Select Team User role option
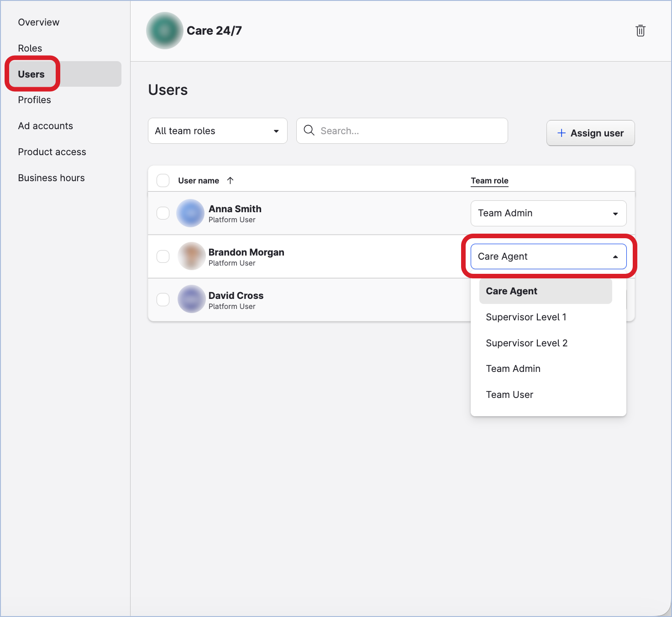Viewport: 672px width, 617px height. click(509, 395)
